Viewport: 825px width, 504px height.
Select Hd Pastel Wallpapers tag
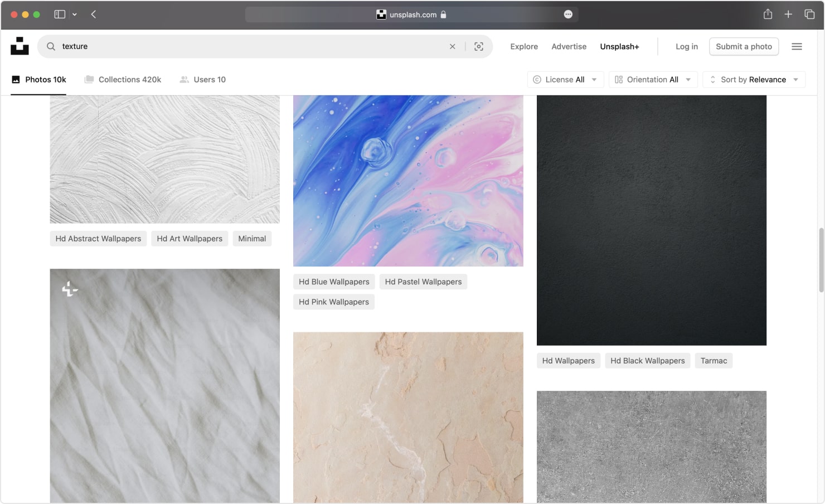pyautogui.click(x=423, y=282)
